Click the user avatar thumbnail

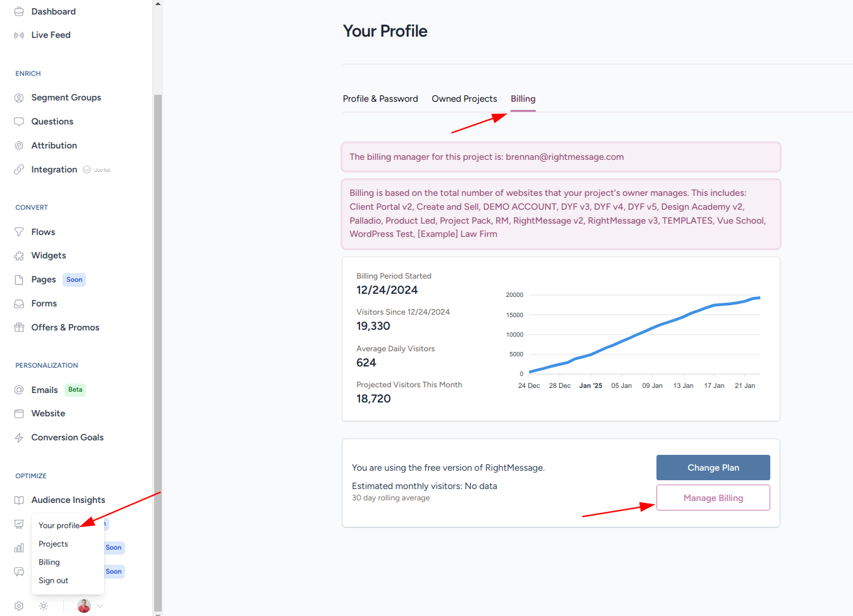tap(84, 606)
